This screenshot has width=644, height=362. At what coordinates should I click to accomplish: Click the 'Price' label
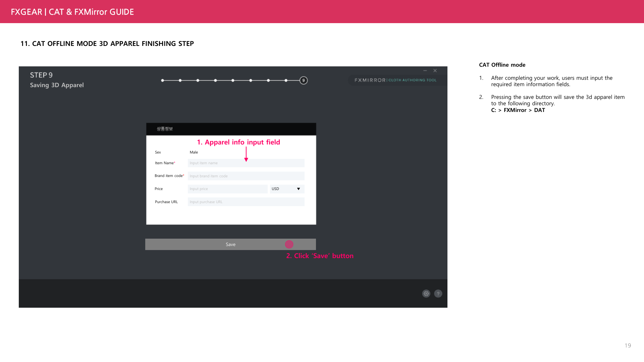[x=159, y=189]
